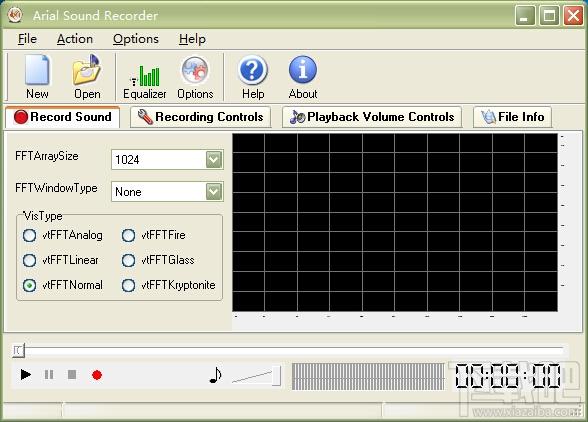588x422 pixels.
Task: Adjust the volume slider handle
Action: tap(277, 375)
